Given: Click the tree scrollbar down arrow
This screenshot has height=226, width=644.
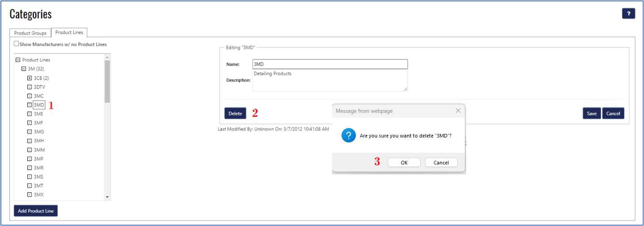Looking at the screenshot, I should pyautogui.click(x=107, y=197).
